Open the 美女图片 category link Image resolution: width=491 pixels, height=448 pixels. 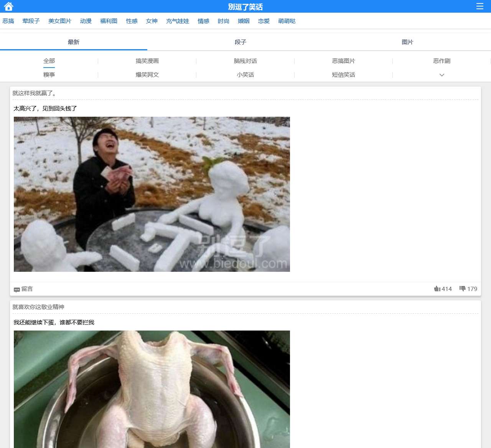60,21
